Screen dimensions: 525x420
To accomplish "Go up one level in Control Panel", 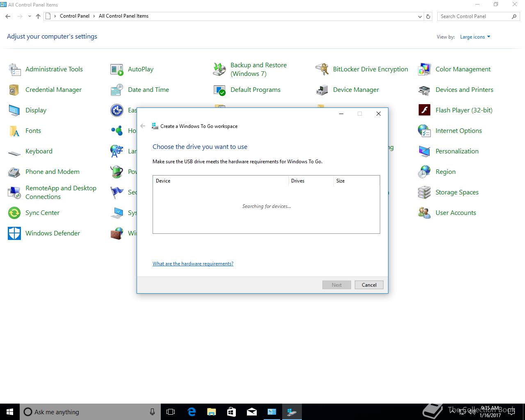I will click(38, 16).
